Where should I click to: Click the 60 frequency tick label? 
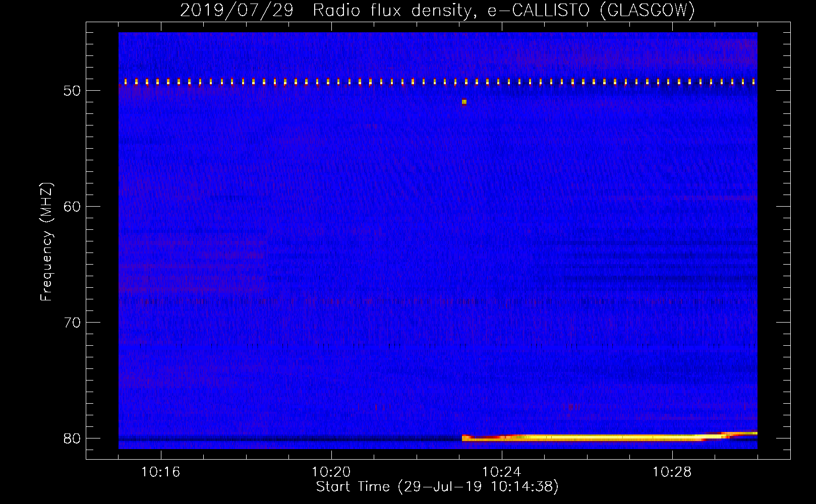72,207
